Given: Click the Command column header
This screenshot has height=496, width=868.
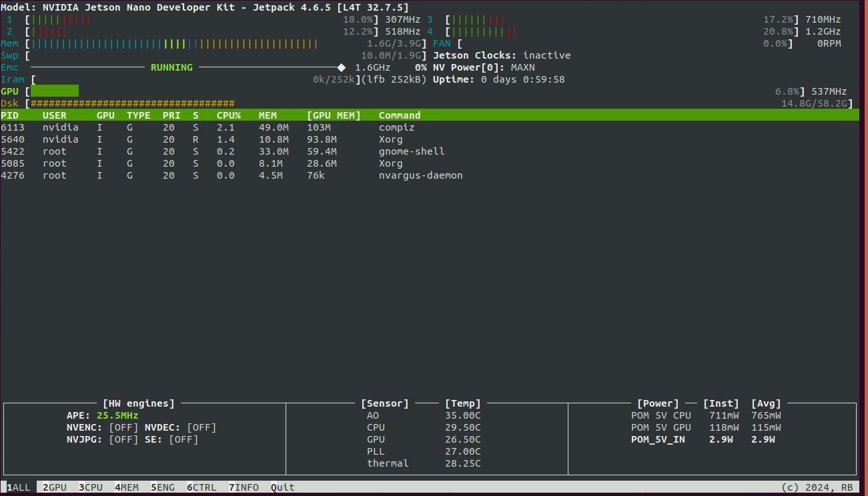Looking at the screenshot, I should 400,115.
